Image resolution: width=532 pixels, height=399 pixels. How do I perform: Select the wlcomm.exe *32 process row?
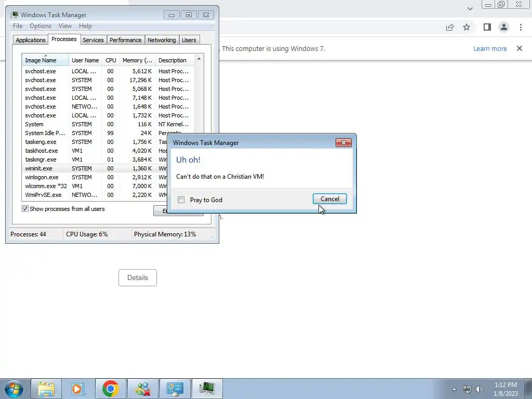95,186
